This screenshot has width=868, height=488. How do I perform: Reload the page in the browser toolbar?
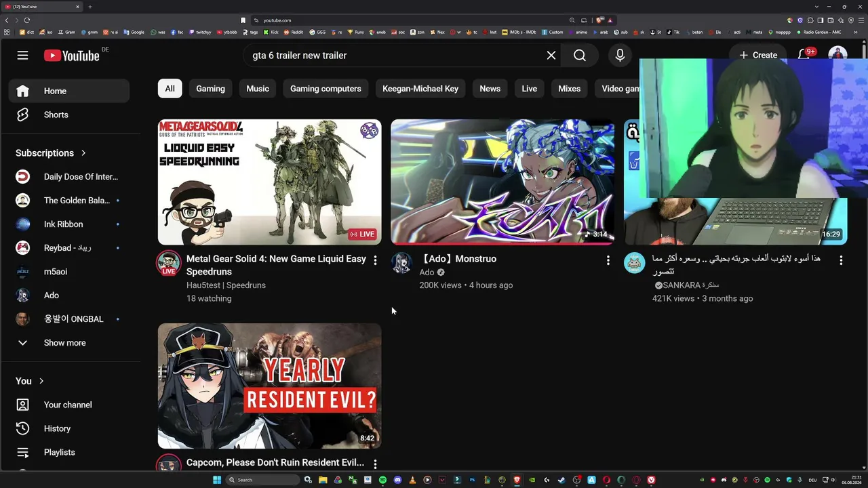(x=27, y=20)
